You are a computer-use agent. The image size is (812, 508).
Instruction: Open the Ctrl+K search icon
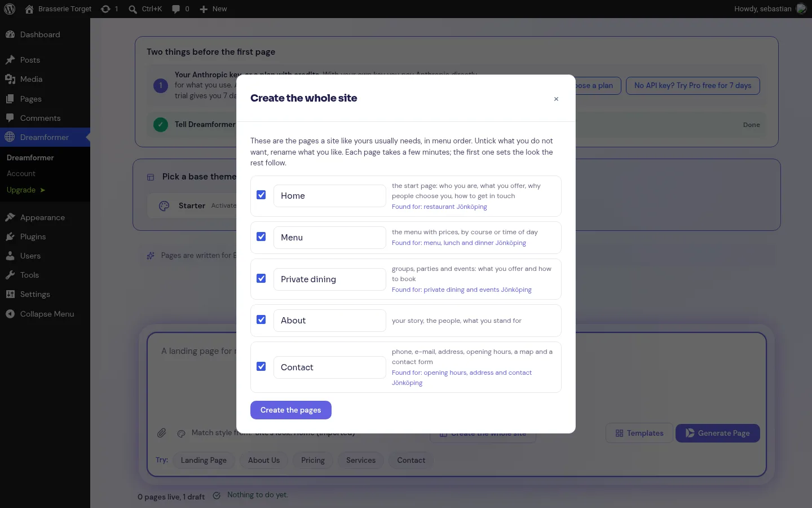pyautogui.click(x=133, y=9)
